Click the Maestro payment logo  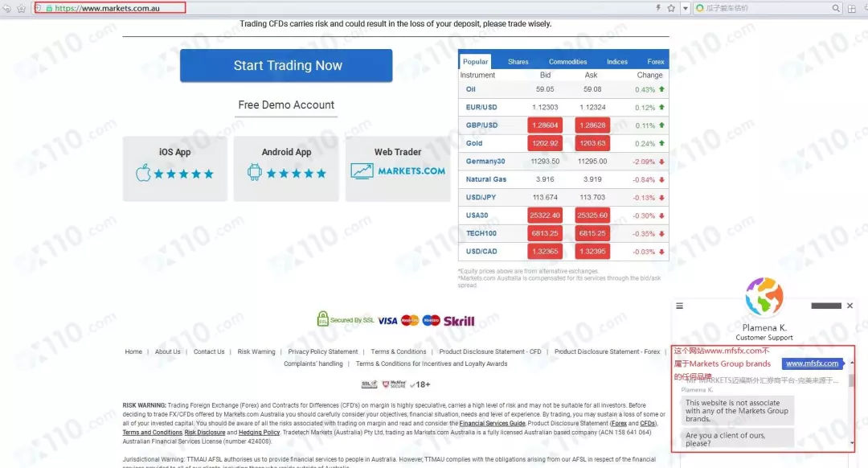[x=432, y=320]
